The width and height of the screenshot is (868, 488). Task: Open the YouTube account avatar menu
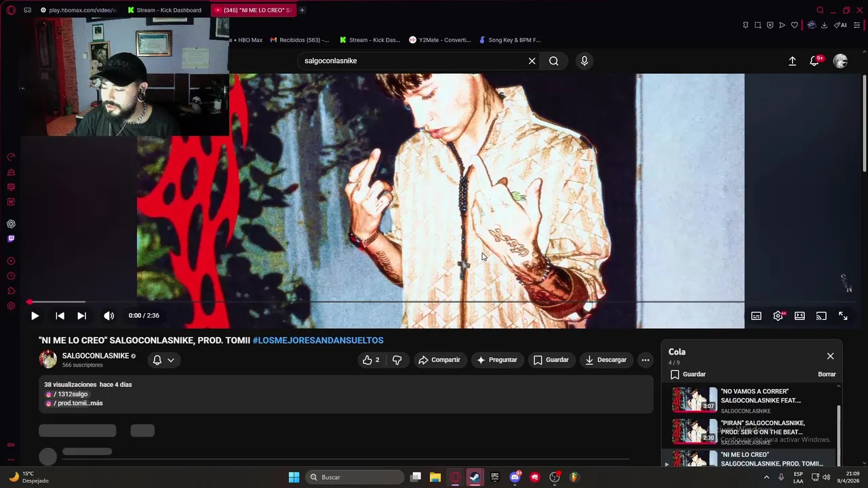[x=840, y=61]
